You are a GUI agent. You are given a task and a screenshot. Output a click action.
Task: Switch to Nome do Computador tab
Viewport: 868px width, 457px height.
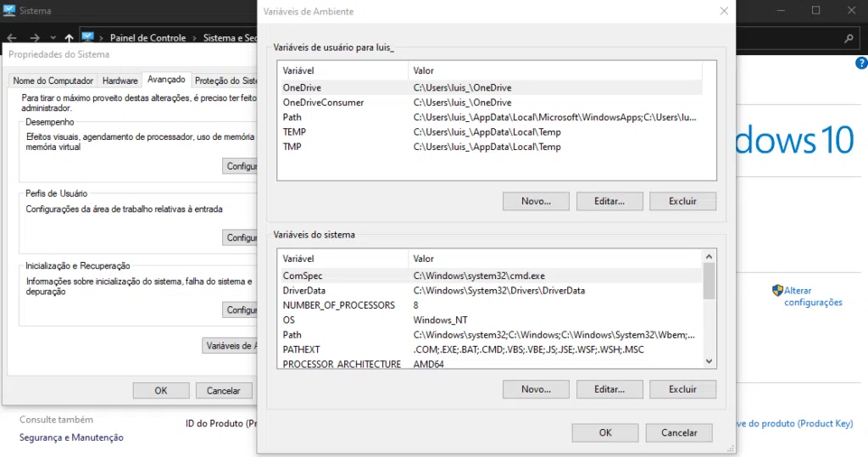[53, 81]
